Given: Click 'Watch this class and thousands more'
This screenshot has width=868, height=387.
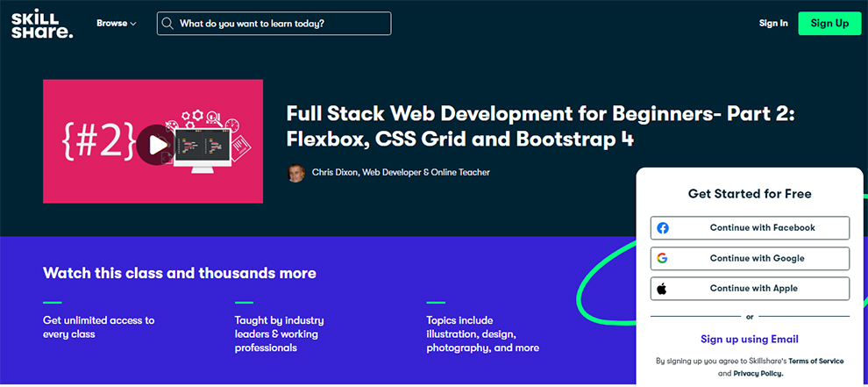Looking at the screenshot, I should pyautogui.click(x=180, y=273).
